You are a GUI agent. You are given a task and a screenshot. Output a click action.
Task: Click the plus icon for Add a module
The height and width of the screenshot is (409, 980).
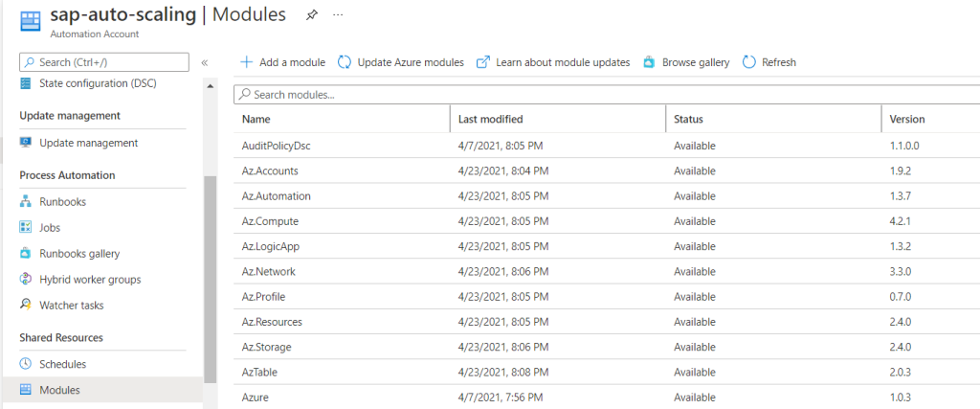click(246, 62)
